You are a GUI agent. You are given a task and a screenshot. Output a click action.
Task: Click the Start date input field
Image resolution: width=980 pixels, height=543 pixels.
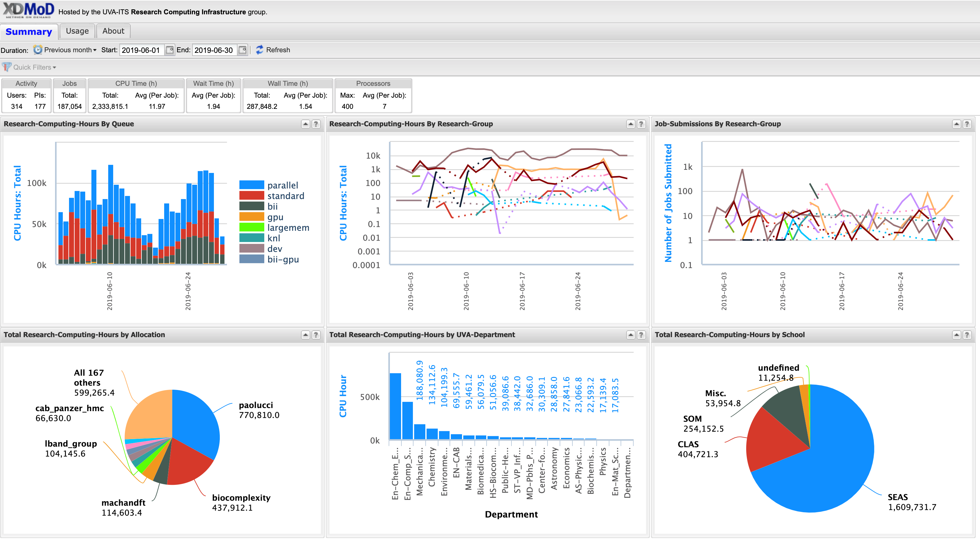click(141, 50)
